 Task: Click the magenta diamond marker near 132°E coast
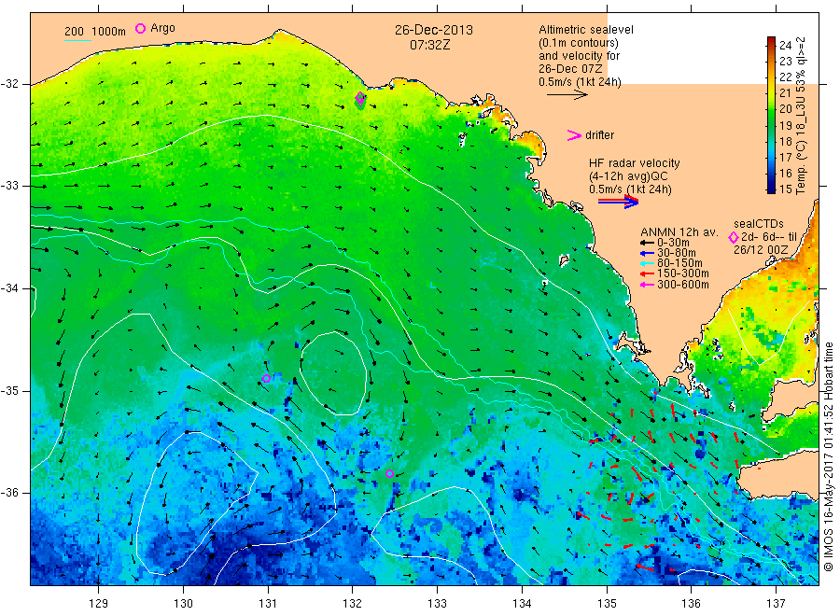tap(360, 97)
